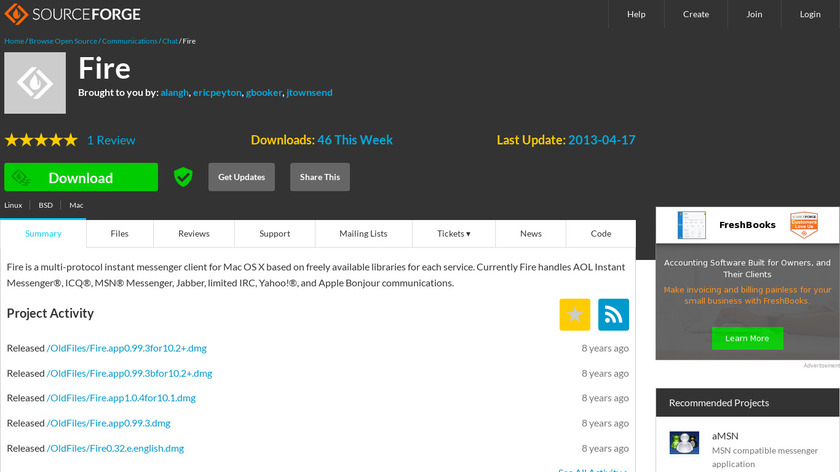Click the BSD platform label

[46, 205]
